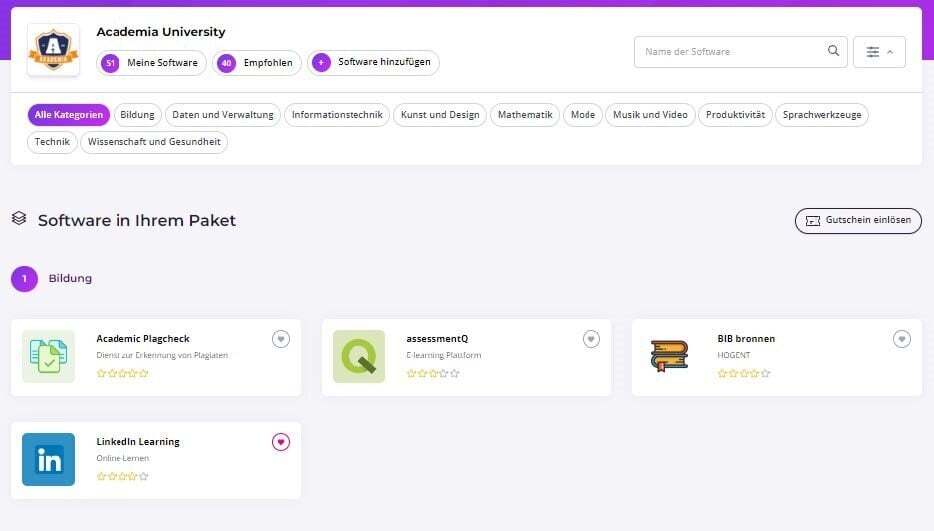The image size is (934, 531).
Task: Select the Alle Kategorien category tab
Action: [68, 115]
